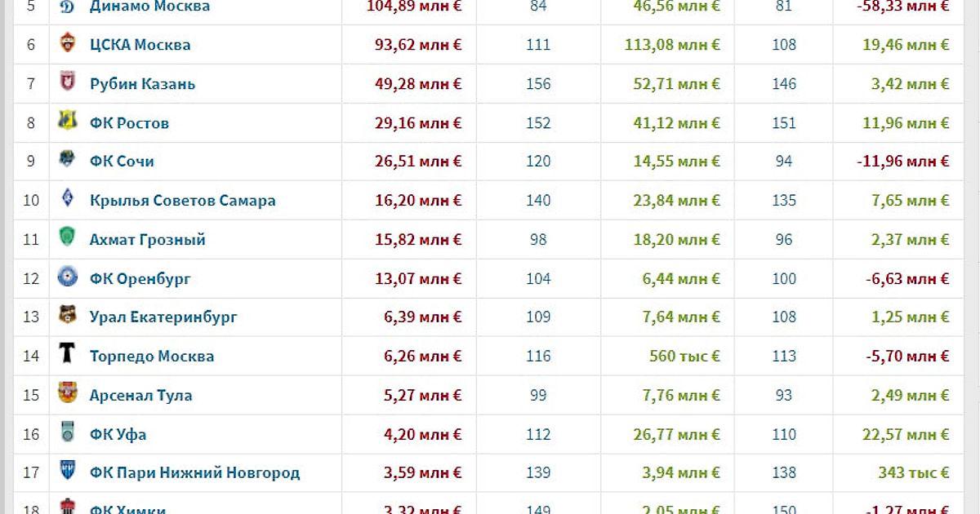Click the Torpedo Moscow black T crest
The height and width of the screenshot is (514, 980).
click(68, 356)
